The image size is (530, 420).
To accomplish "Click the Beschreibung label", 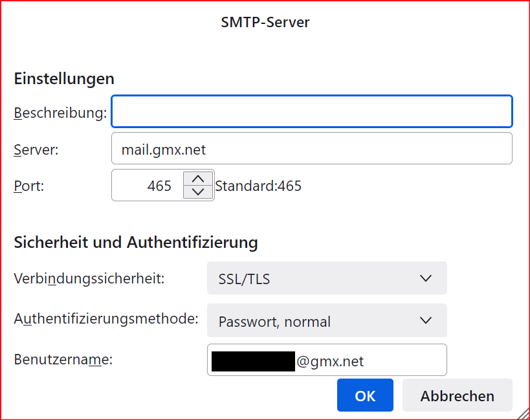I will [60, 113].
